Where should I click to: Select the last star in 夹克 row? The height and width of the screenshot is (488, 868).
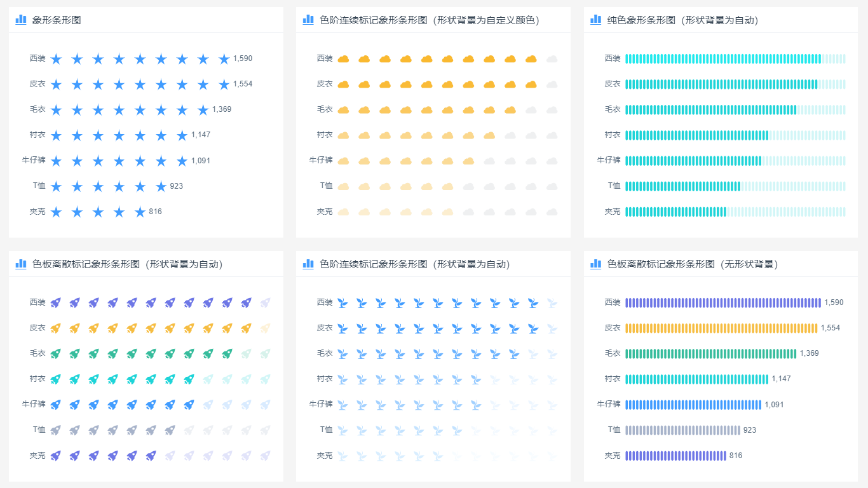point(140,212)
